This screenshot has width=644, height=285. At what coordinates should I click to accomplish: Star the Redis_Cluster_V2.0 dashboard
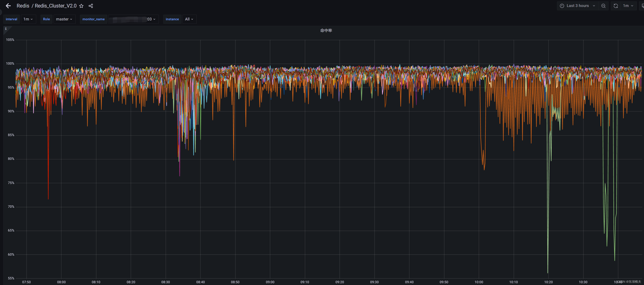pos(81,6)
